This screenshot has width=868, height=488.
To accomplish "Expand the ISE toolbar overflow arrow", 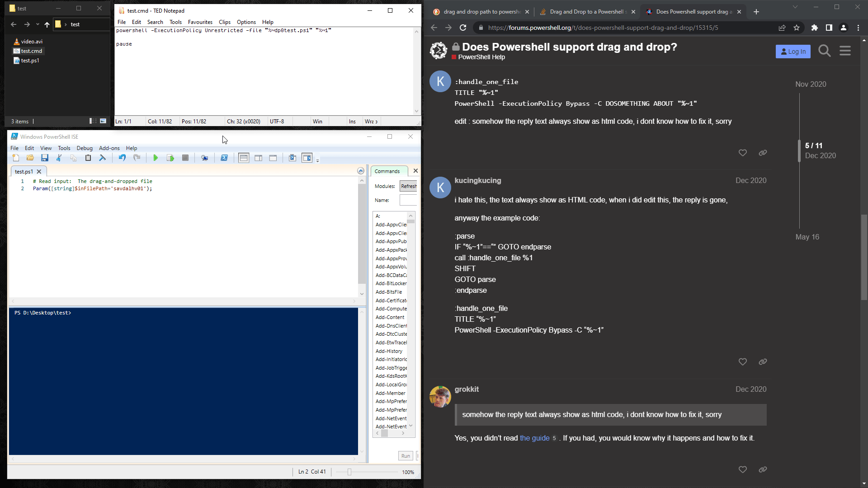I will 318,160.
